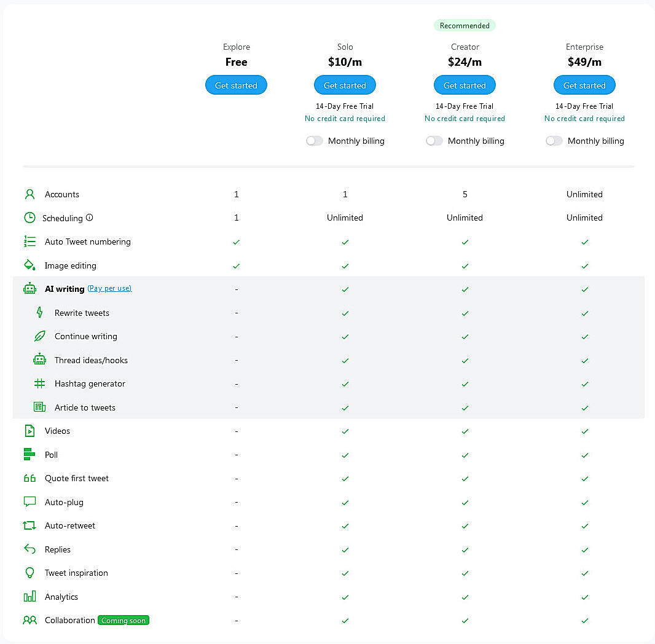655x644 pixels.
Task: Click the Auto Tweet numbering list icon
Action: tap(29, 241)
